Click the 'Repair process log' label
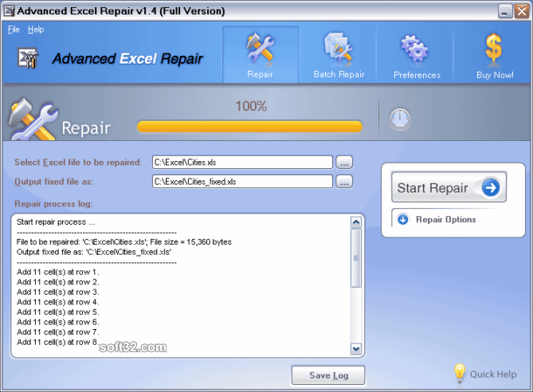 tap(53, 204)
